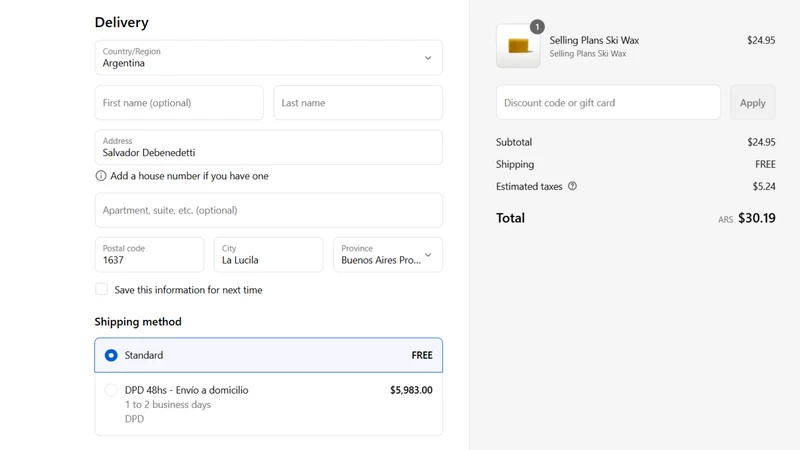Click the Address field with Salvador Debenedetti

click(268, 147)
